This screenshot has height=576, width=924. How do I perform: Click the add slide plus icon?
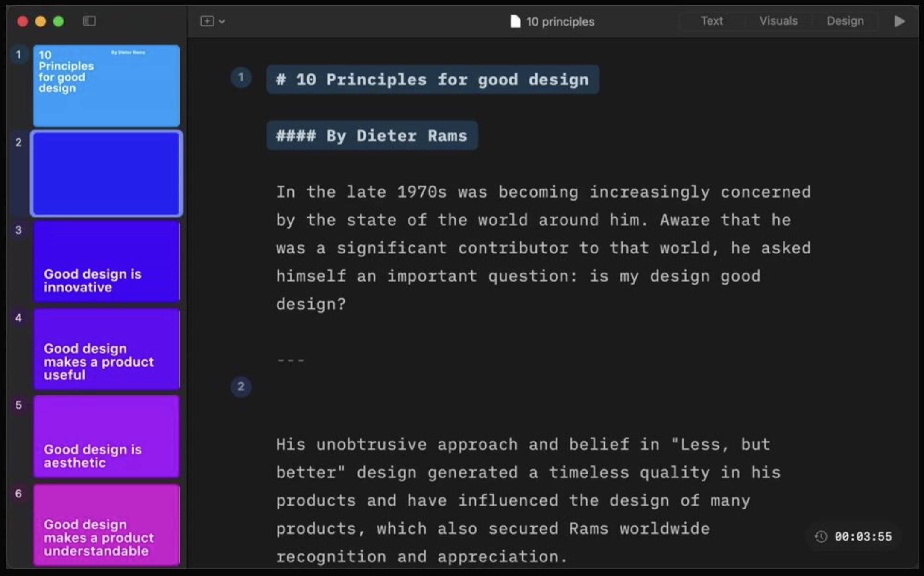point(207,21)
